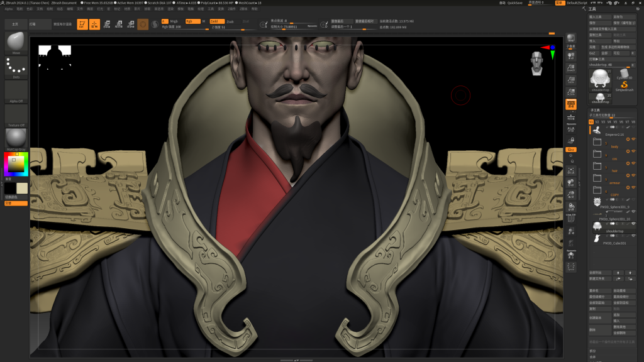644x362 pixels.
Task: Toggle the Floor grid icon
Action: (571, 117)
